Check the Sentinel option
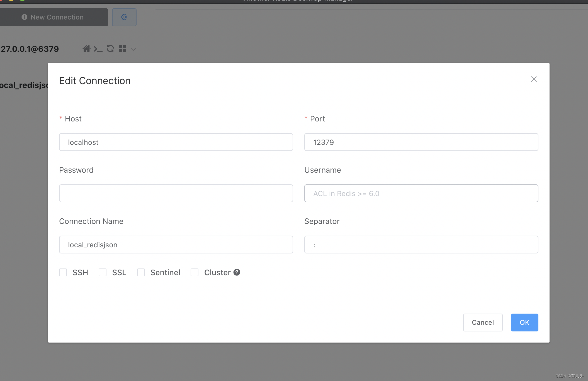This screenshot has height=381, width=588. (x=141, y=272)
